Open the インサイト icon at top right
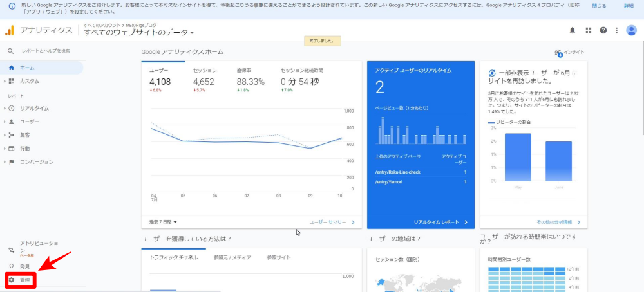This screenshot has width=644, height=292. pos(558,53)
